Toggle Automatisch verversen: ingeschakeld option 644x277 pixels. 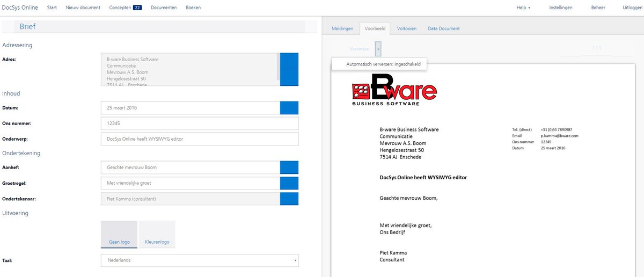[379, 64]
